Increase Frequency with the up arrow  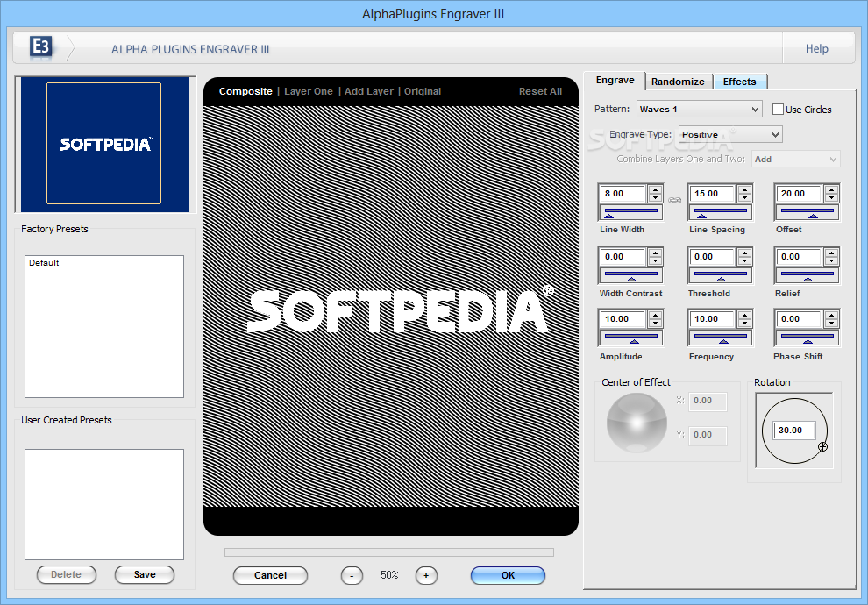tap(744, 316)
